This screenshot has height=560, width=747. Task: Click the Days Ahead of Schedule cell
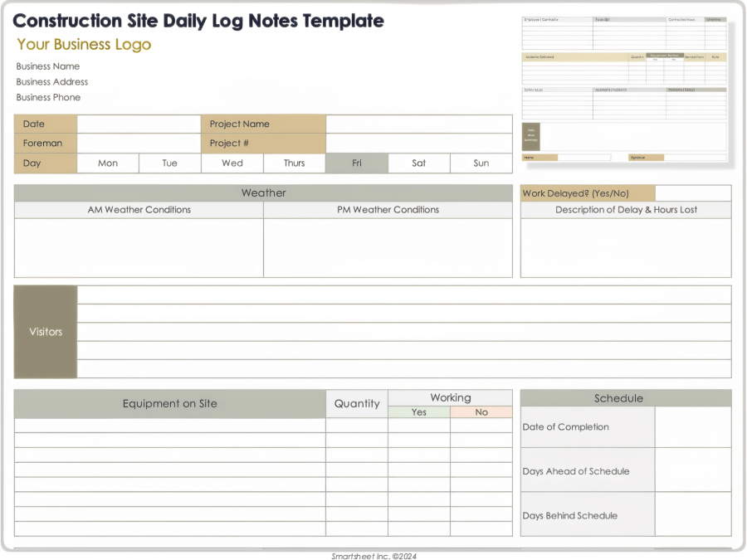pos(693,470)
